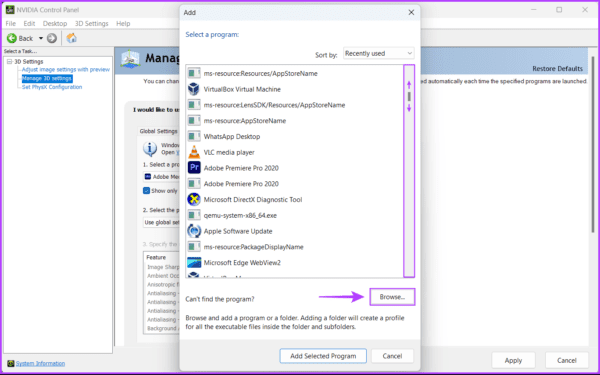
Task: Select the second Adobe Premiere Pro 2020 generic icon
Action: coord(194,184)
